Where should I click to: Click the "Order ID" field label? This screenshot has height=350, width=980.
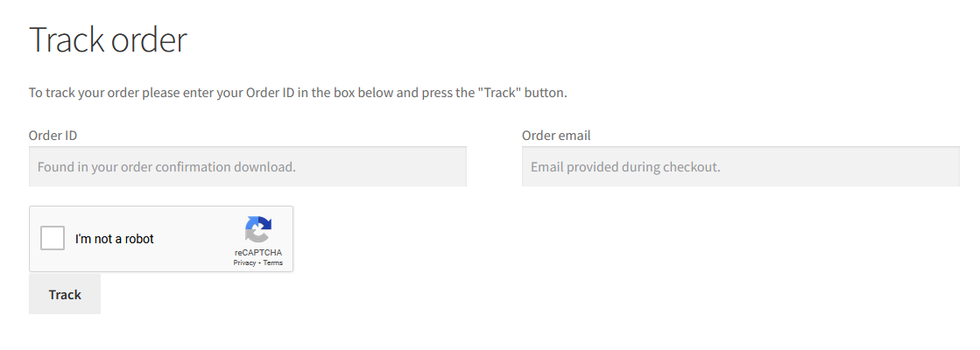53,136
